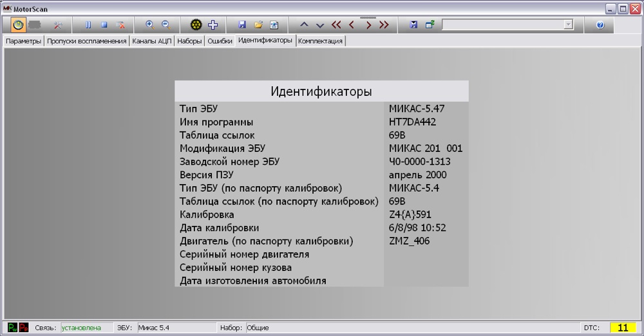This screenshot has height=336, width=644.
Task: Select the Каналы АЦП tab
Action: click(x=152, y=41)
